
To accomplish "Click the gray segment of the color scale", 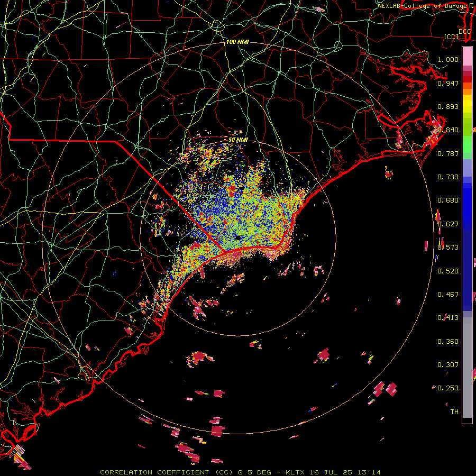I will [x=467, y=368].
